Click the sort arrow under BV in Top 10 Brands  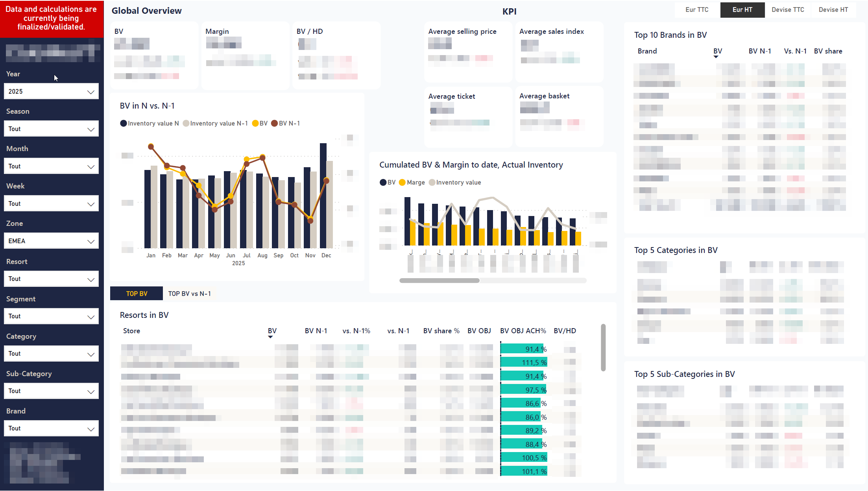click(717, 57)
